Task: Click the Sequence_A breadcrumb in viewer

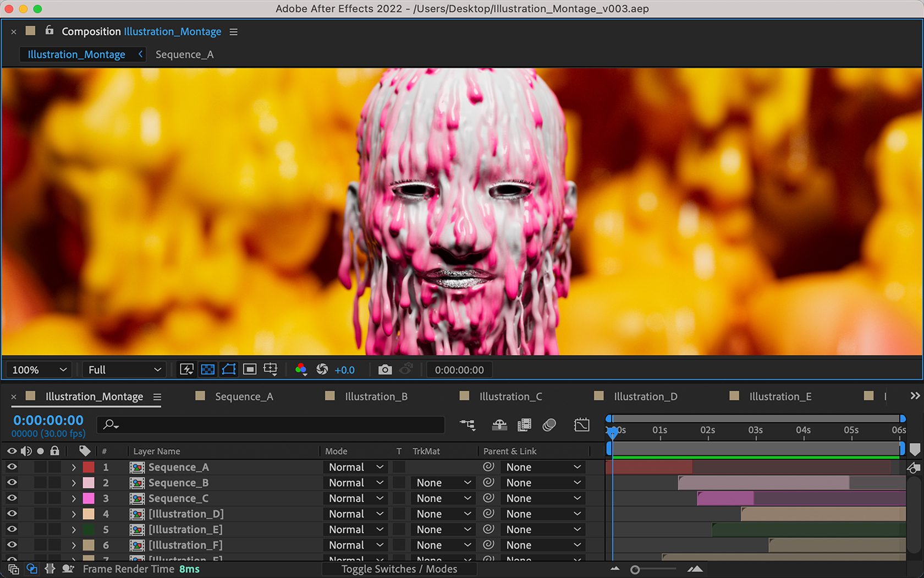Action: (x=184, y=54)
